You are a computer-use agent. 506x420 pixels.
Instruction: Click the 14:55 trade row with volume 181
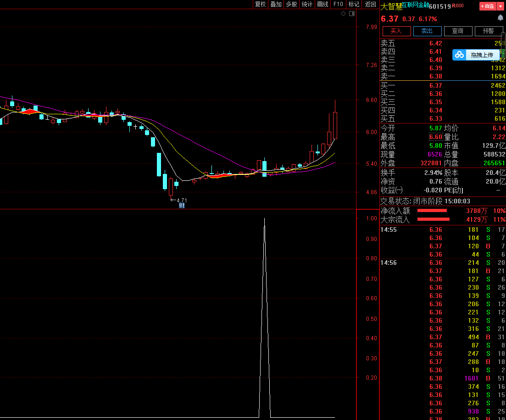tap(443, 230)
